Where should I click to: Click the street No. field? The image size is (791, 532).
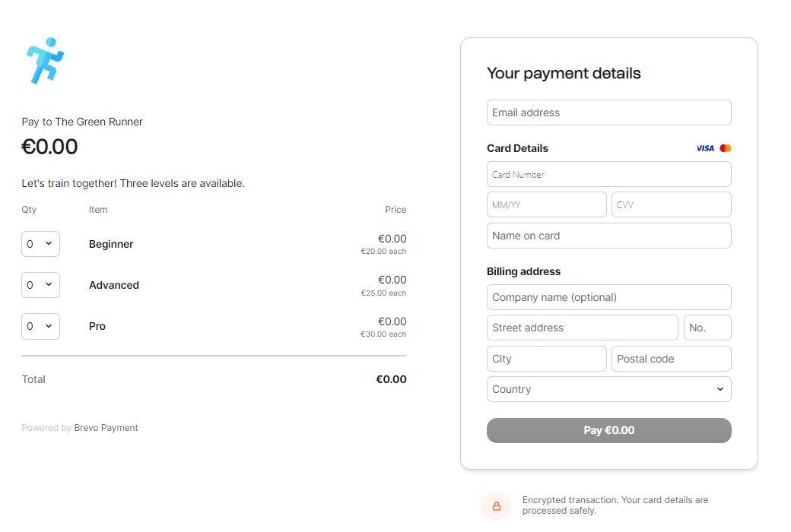point(707,328)
